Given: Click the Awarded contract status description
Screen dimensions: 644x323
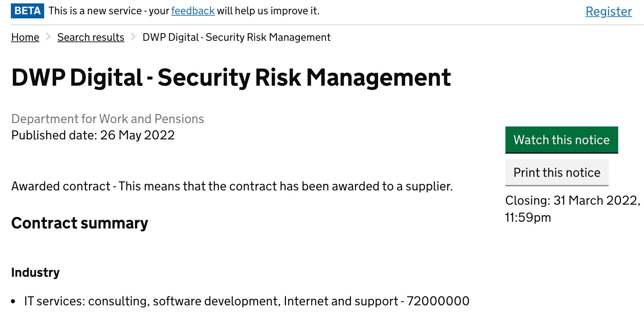Looking at the screenshot, I should pyautogui.click(x=232, y=186).
